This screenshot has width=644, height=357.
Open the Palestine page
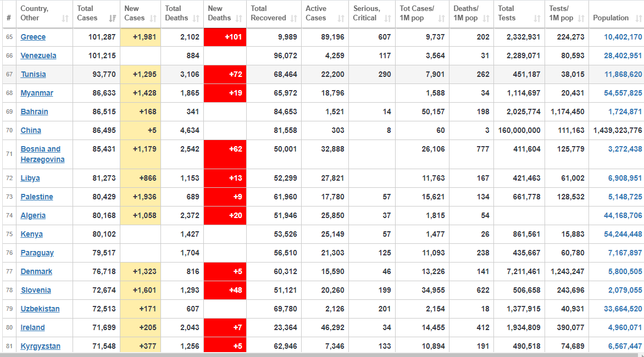37,197
